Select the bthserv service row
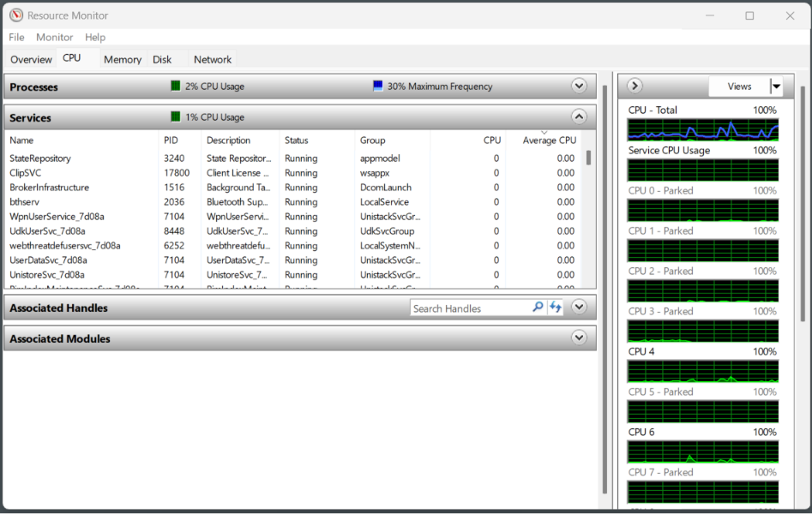The height and width of the screenshot is (514, 812). [x=292, y=202]
